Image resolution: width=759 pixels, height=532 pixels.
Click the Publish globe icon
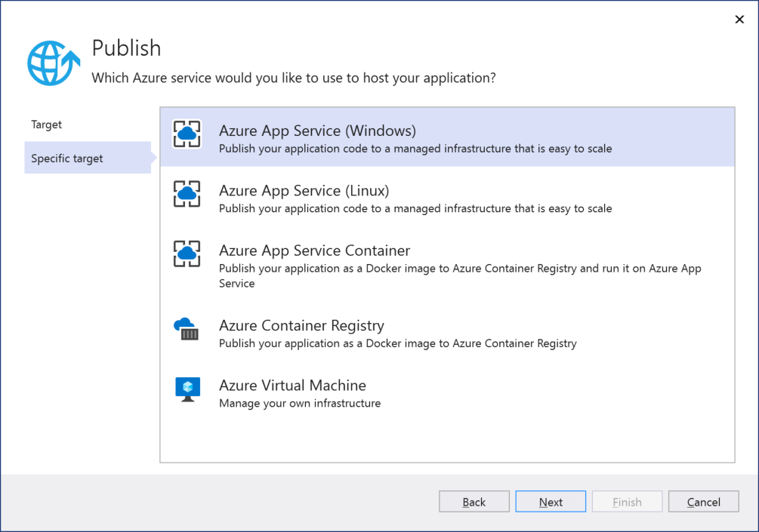pos(51,62)
